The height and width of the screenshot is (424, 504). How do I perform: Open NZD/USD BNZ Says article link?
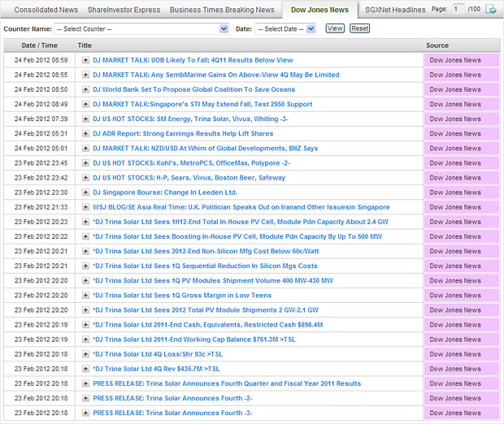206,148
